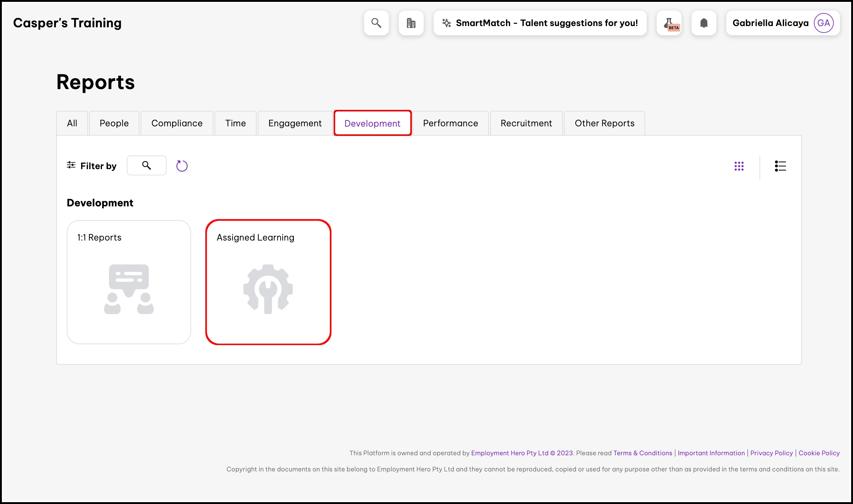Switch to grid view layout
Image resolution: width=853 pixels, height=504 pixels.
coord(739,166)
